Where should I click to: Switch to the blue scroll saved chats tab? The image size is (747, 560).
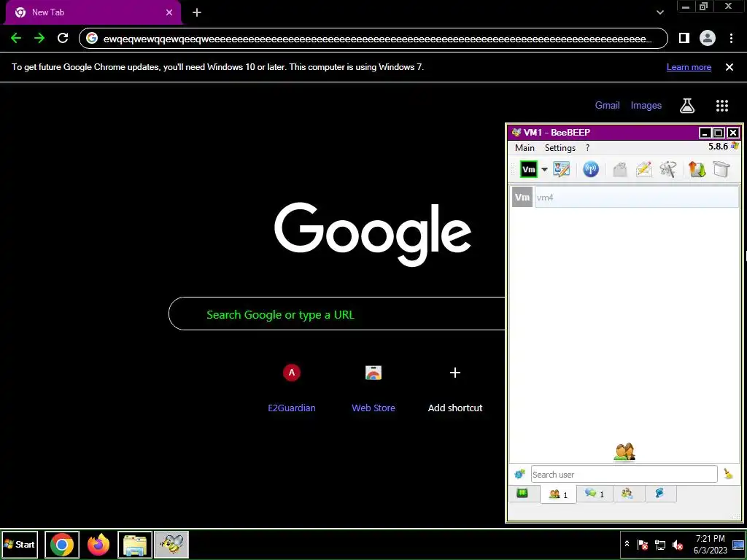pyautogui.click(x=659, y=494)
